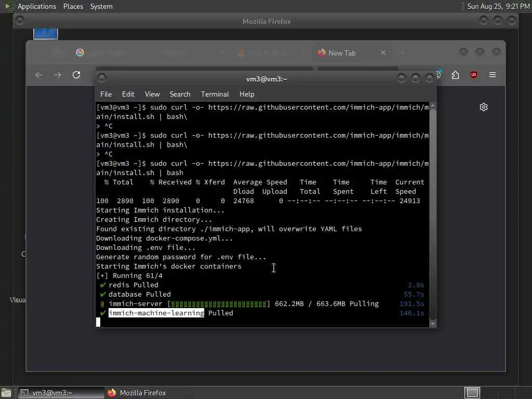Viewport: 532px width, 399px height.
Task: Click the '662.2MB / 663.6MB Pulling' status text
Action: (326, 303)
